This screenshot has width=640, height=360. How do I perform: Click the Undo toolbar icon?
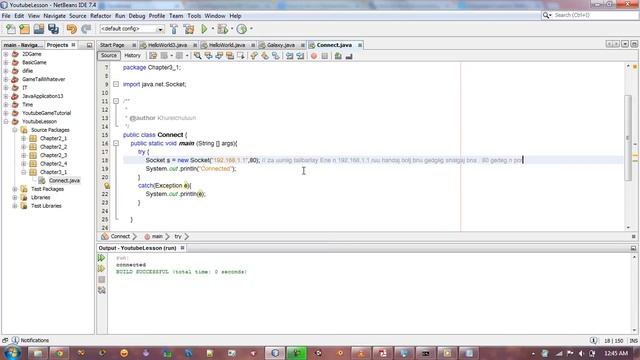[x=71, y=29]
